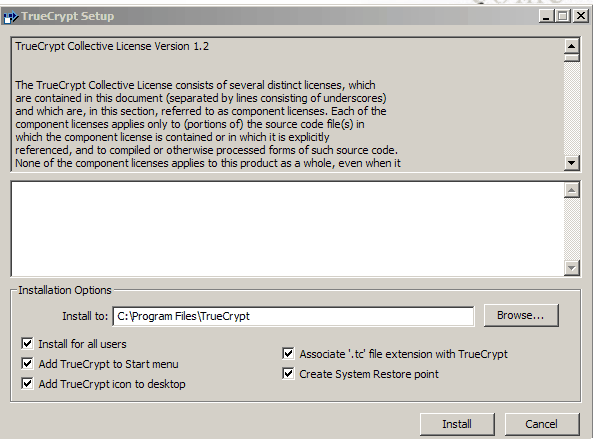Open the Browse folder dialog
This screenshot has height=439, width=593.
pyautogui.click(x=521, y=315)
